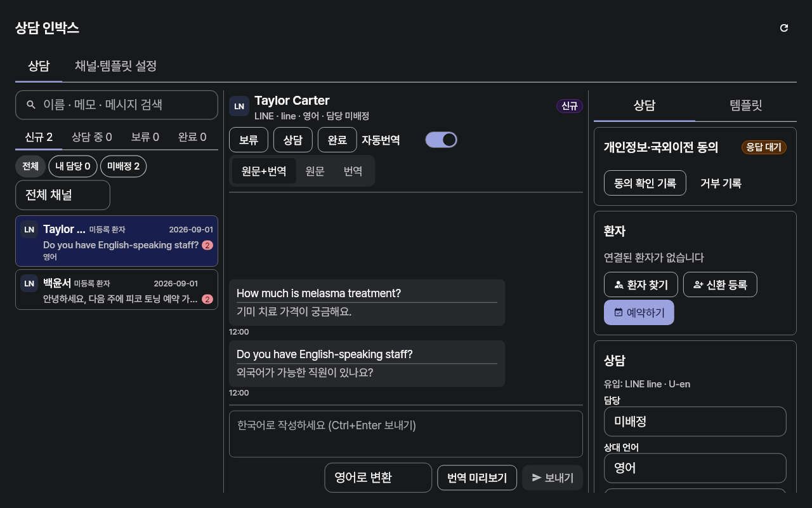Click the 번역 미리보기 button

click(x=477, y=478)
